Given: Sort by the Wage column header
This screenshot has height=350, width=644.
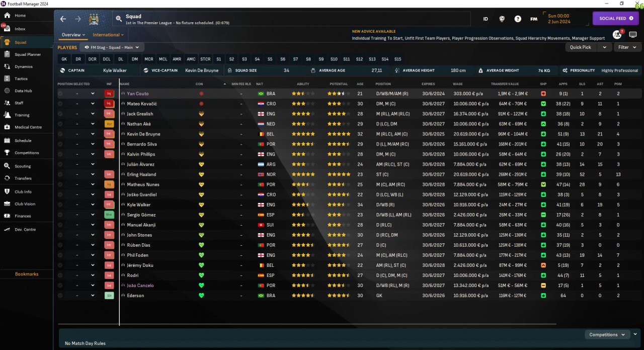Looking at the screenshot, I should [457, 84].
